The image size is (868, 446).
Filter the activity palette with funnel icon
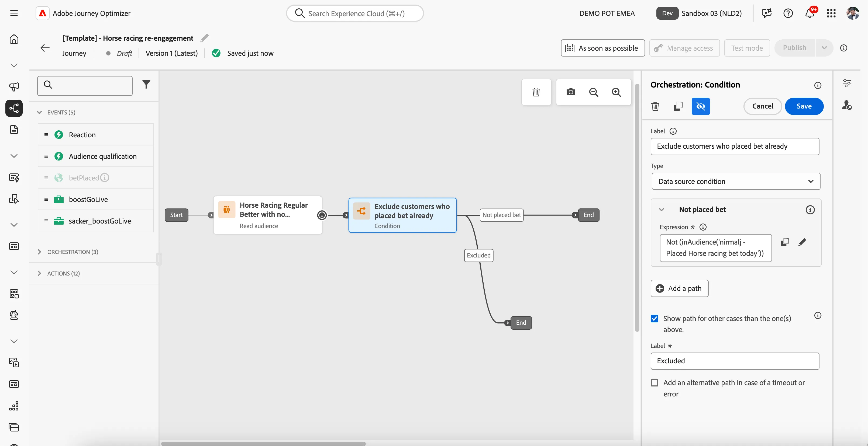click(146, 85)
